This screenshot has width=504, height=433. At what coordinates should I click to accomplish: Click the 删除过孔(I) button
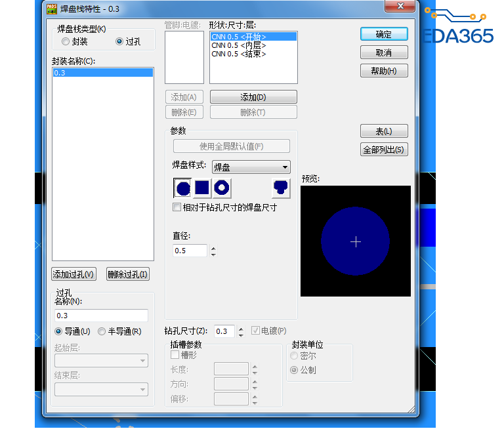tap(127, 274)
